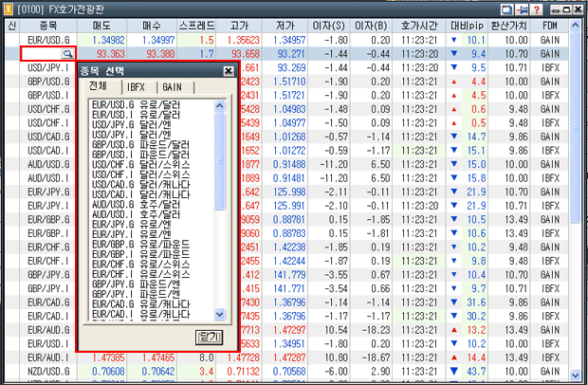Click the symbol list scrollbar thumb
The width and height of the screenshot is (588, 385).
(x=220, y=161)
